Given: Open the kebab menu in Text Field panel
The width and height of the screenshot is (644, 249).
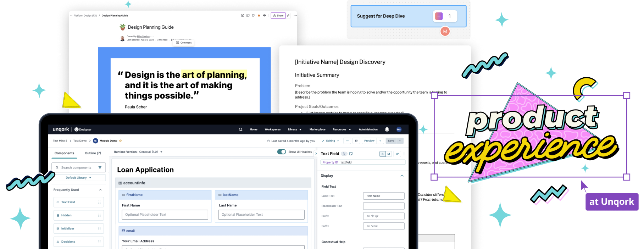Looking at the screenshot, I should coord(404,154).
